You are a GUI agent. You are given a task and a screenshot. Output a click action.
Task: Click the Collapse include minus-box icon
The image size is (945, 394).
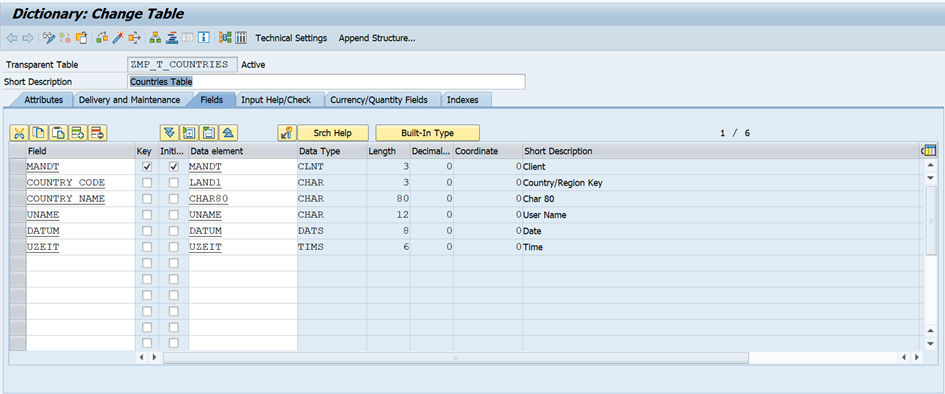click(x=209, y=133)
